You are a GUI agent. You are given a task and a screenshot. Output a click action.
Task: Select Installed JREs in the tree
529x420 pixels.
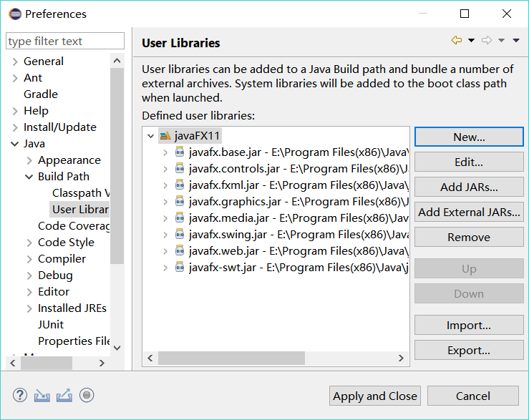point(72,308)
